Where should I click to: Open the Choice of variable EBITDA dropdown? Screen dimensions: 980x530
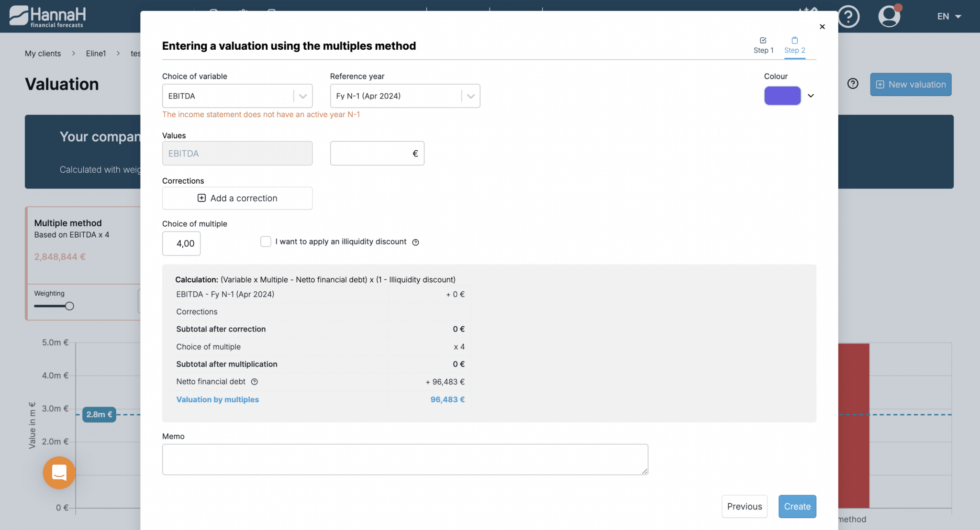tap(237, 96)
